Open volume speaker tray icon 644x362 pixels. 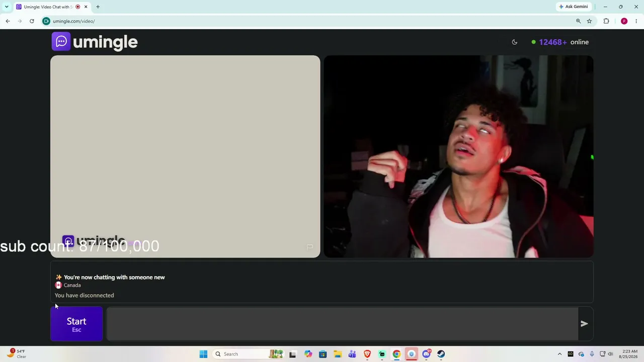(x=611, y=354)
